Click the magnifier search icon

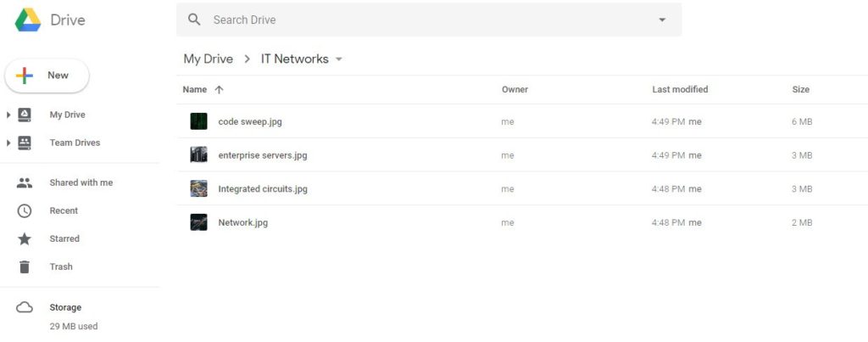coord(194,20)
